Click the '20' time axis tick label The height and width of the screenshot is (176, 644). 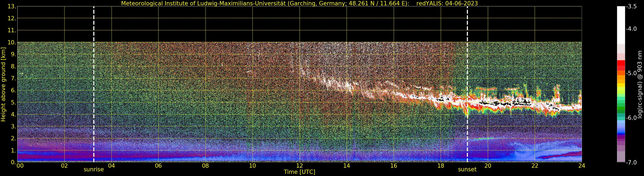[x=488, y=166]
